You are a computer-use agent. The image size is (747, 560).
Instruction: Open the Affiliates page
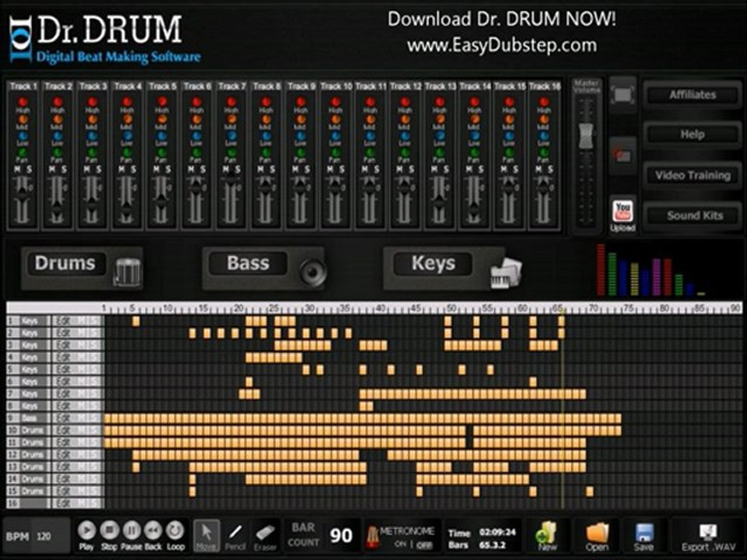(x=693, y=95)
